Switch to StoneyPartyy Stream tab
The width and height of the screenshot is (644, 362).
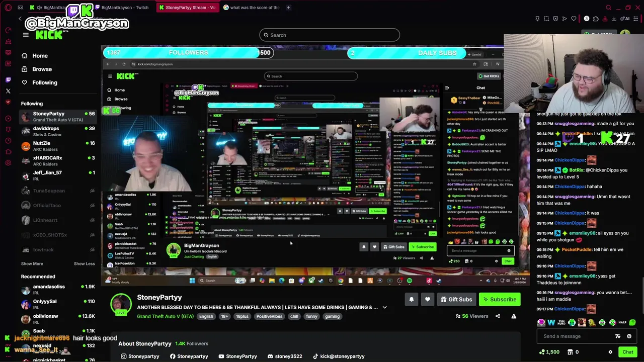(x=187, y=8)
